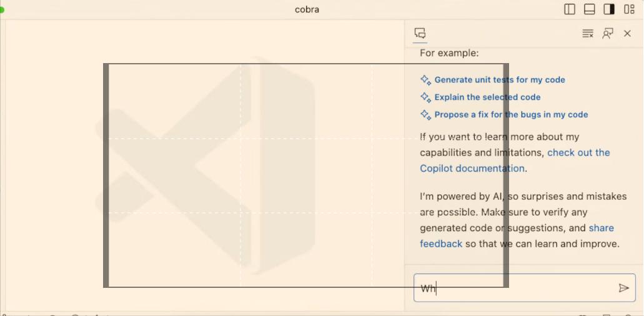Choose "Propose a fix for the bugs" suggestion

coord(511,115)
